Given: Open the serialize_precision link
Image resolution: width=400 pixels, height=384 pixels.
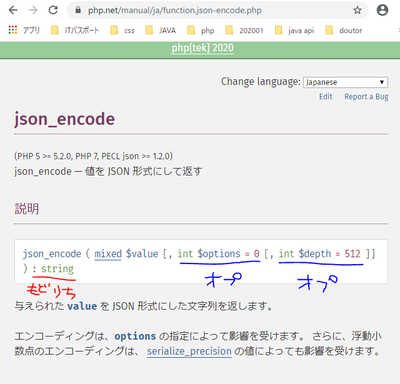Looking at the screenshot, I should [x=189, y=351].
